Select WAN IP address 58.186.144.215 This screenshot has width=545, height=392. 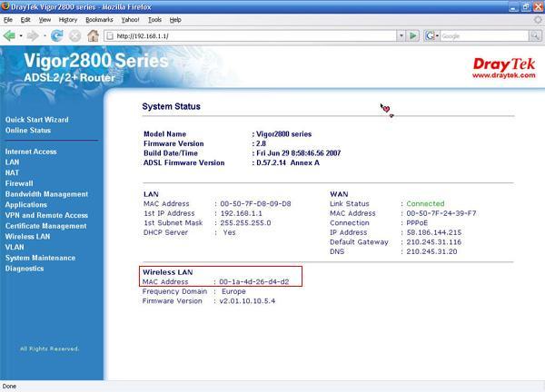pyautogui.click(x=434, y=232)
